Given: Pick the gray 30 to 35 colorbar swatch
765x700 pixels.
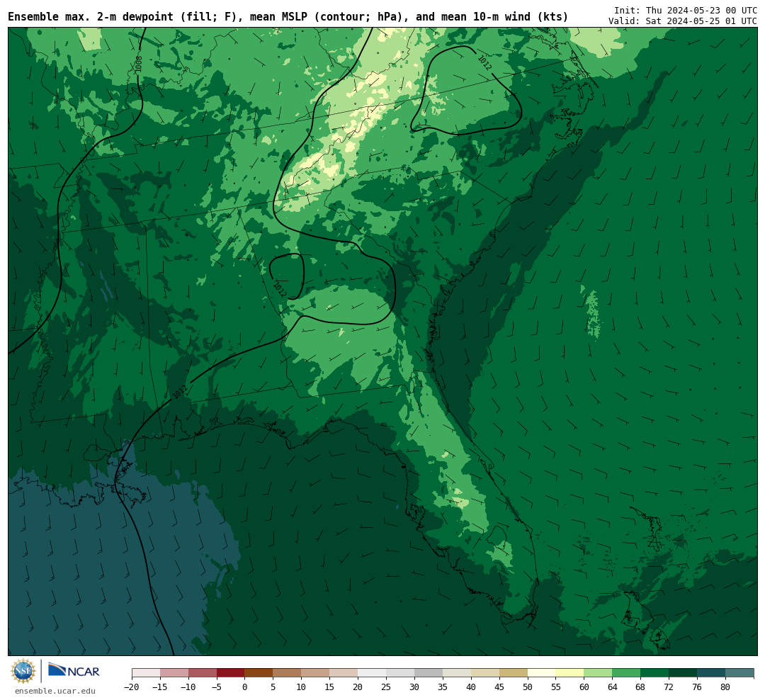Looking at the screenshot, I should tap(429, 673).
